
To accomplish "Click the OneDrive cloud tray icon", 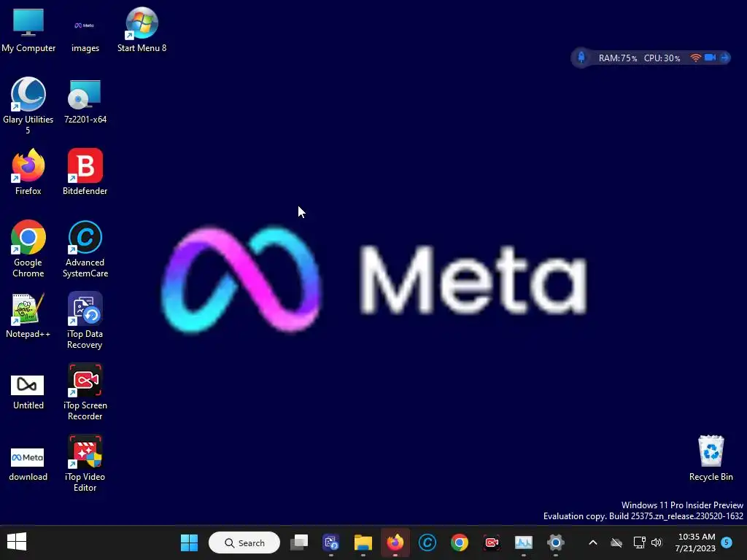I will click(x=616, y=542).
